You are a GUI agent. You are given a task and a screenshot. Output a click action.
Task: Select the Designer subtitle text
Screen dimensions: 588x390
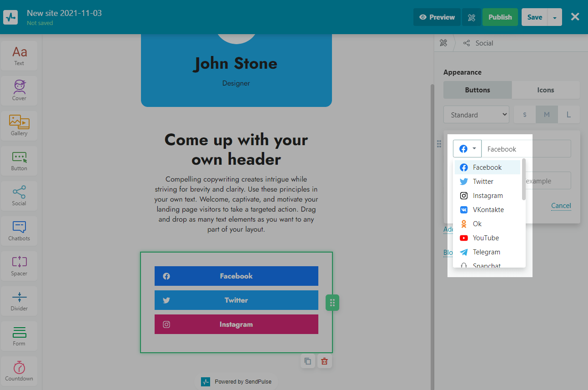(236, 83)
